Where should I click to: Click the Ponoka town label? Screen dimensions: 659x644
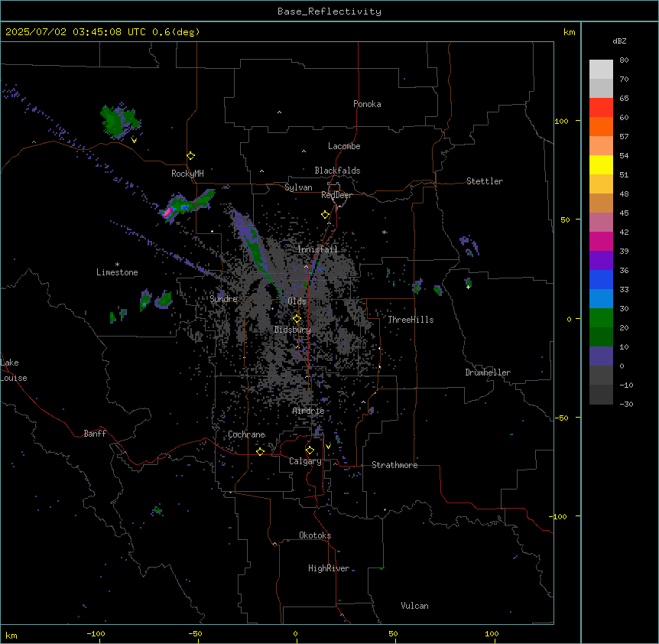[x=367, y=104]
